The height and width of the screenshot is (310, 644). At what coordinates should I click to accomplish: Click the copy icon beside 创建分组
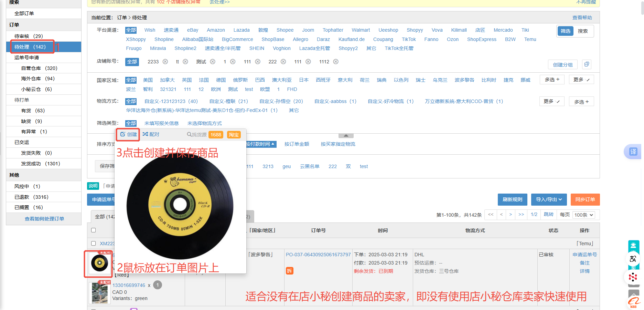[x=587, y=64]
